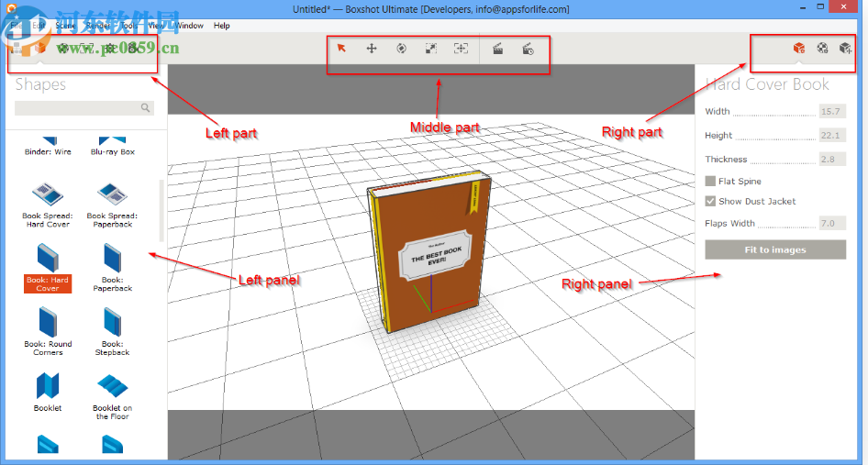Activate the Rotate tool in the middle toolbar
This screenshot has width=868, height=465.
(x=401, y=49)
